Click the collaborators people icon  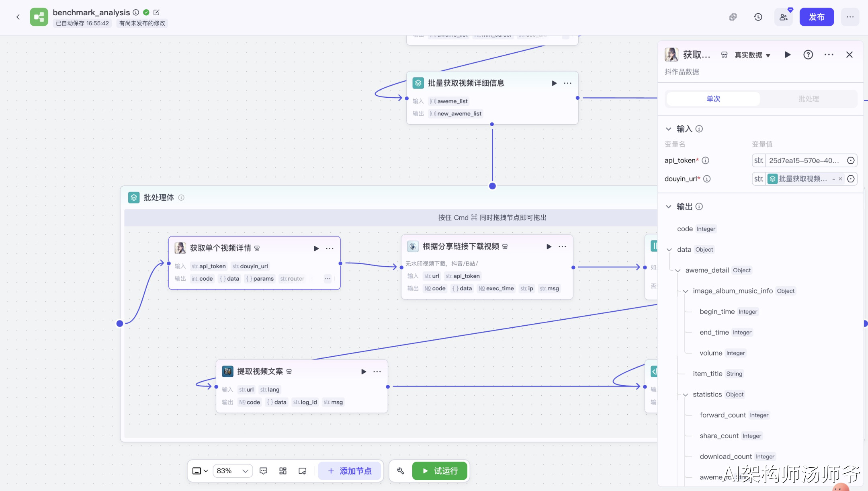click(x=783, y=17)
